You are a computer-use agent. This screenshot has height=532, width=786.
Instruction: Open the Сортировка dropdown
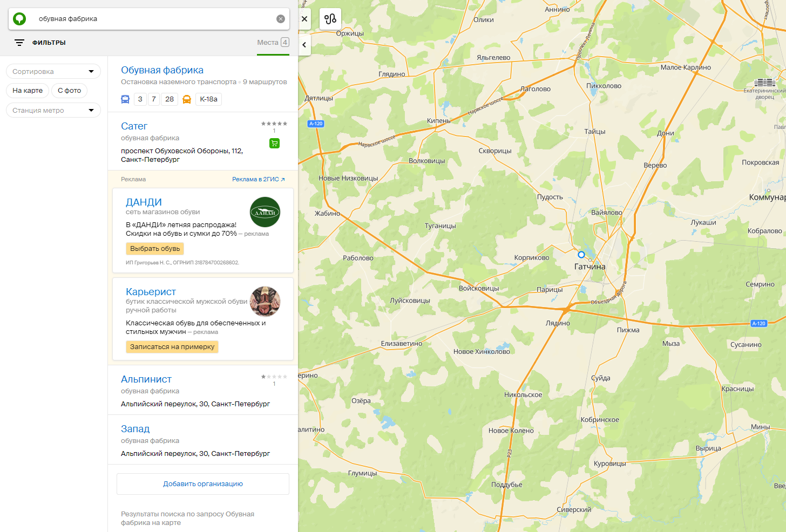click(x=53, y=71)
